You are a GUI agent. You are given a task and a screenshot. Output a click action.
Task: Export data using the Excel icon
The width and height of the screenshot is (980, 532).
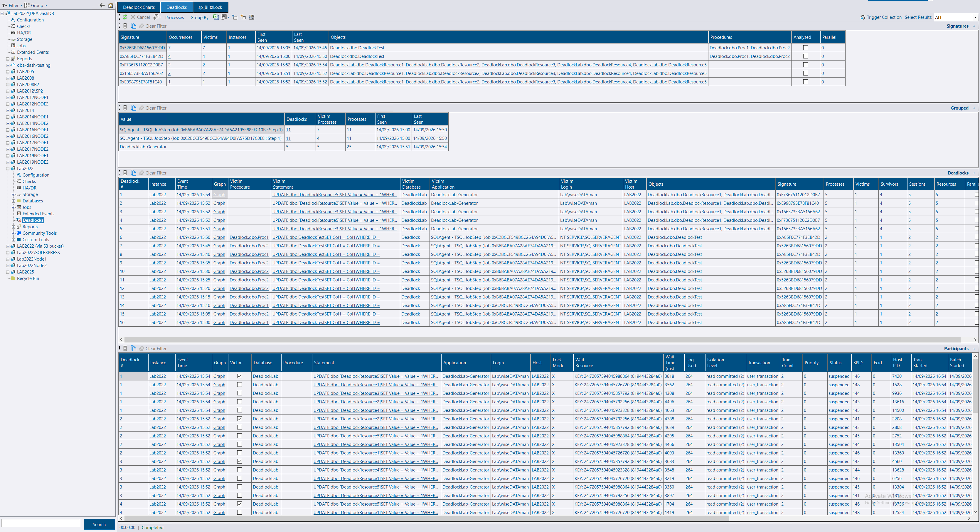click(x=216, y=17)
